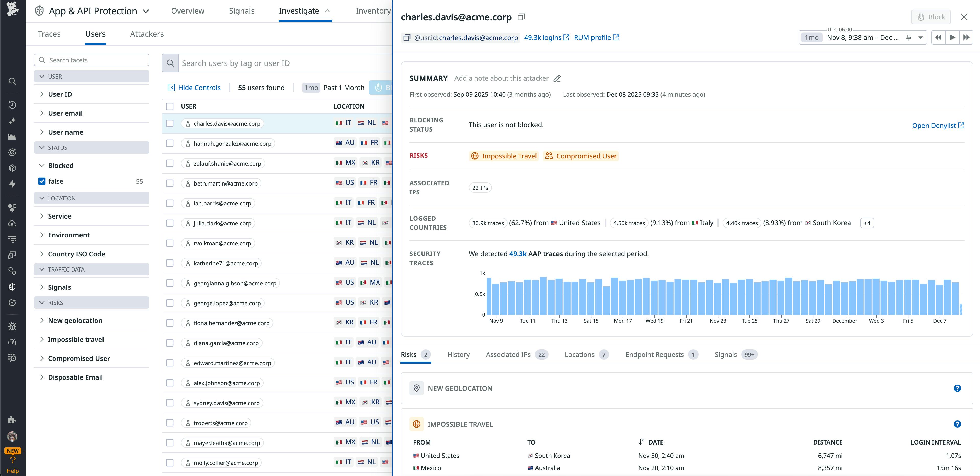Open the bug tracking icon in the sidebar
This screenshot has height=476, width=980.
pyautogui.click(x=12, y=326)
